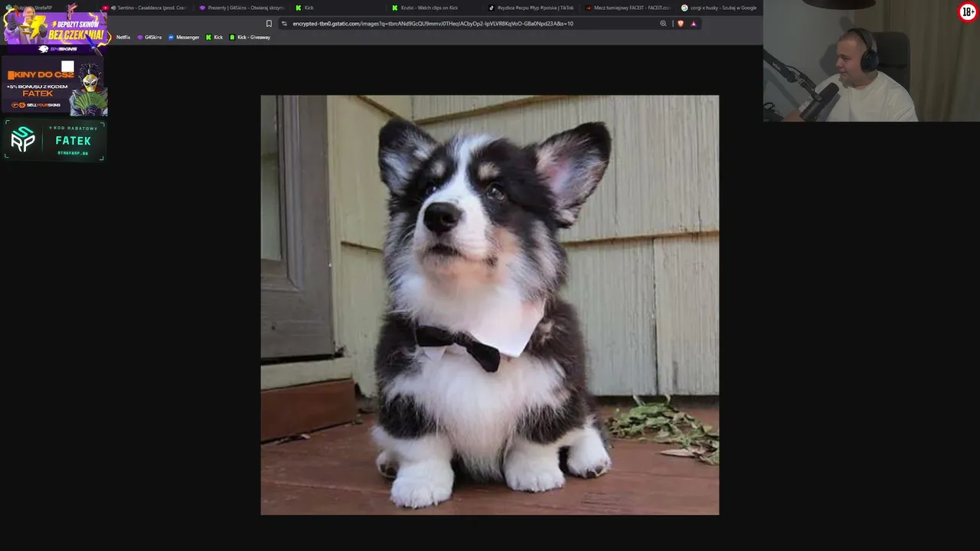Switch to Mecz turniejowy FACEIT tab
The height and width of the screenshot is (551, 980).
(x=626, y=8)
